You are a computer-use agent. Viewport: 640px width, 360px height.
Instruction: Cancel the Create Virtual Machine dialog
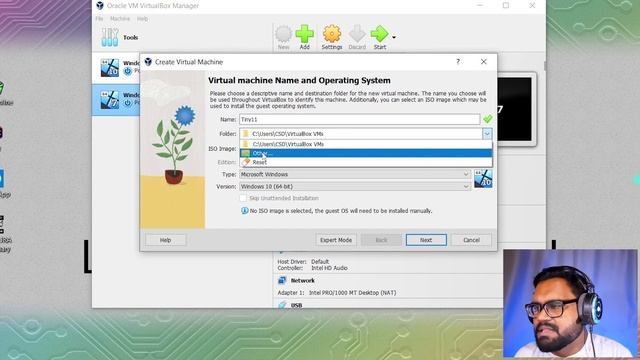tap(471, 240)
